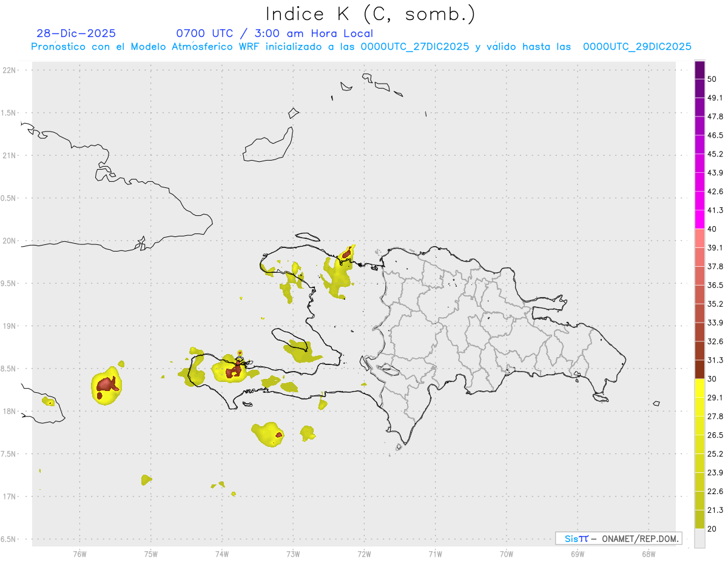Screen dimensions: 728x562
Task: Click the dark red K-index core near 75.6W 18.3N
Action: pyautogui.click(x=107, y=384)
